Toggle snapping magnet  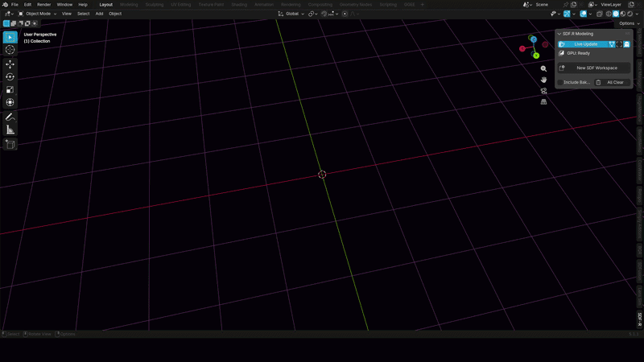tap(324, 14)
